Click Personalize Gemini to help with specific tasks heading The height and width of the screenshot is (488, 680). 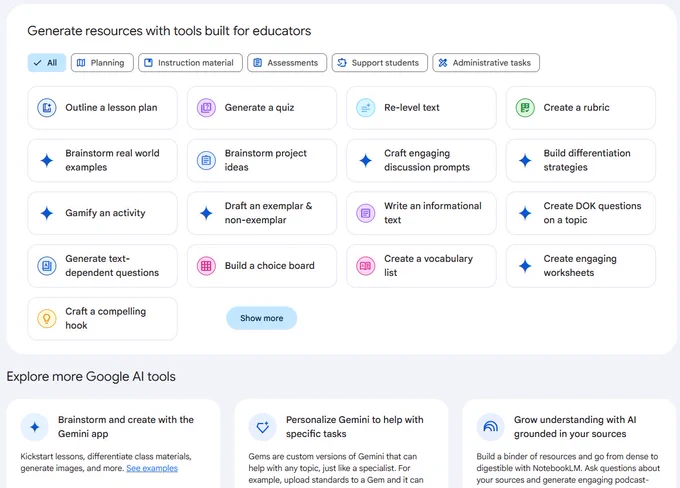coord(354,426)
